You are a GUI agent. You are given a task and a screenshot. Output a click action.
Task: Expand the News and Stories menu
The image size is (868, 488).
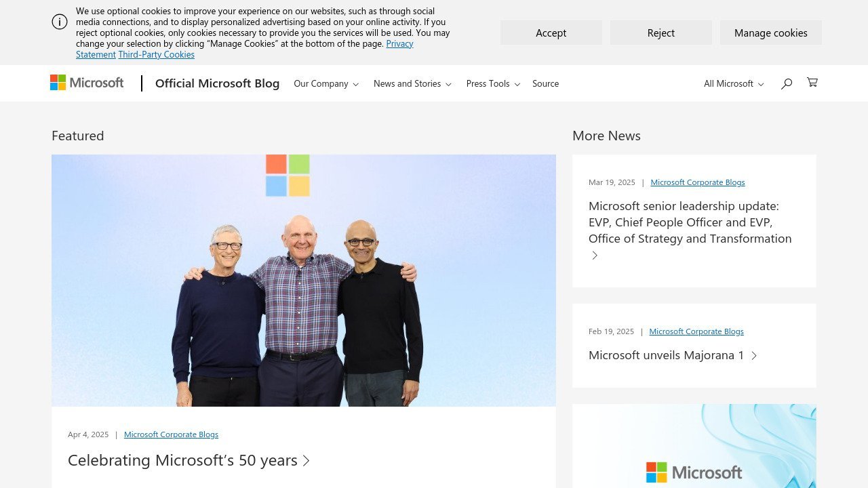click(412, 83)
